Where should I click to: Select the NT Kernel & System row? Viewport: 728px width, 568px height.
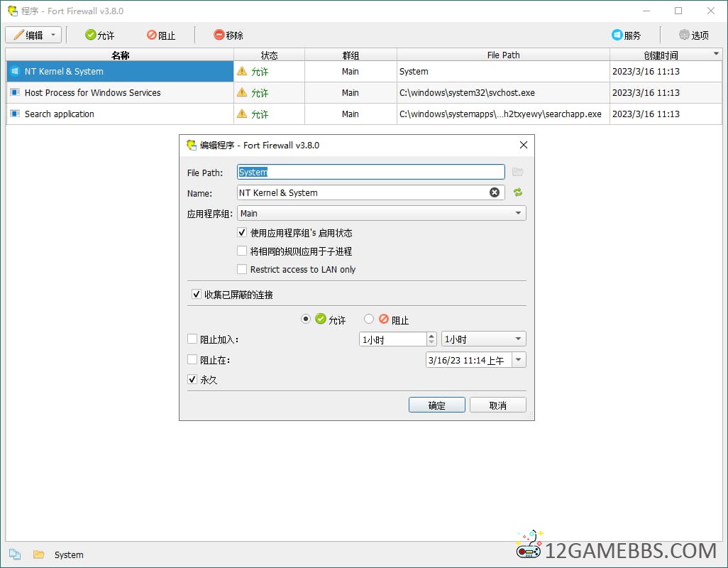point(364,71)
